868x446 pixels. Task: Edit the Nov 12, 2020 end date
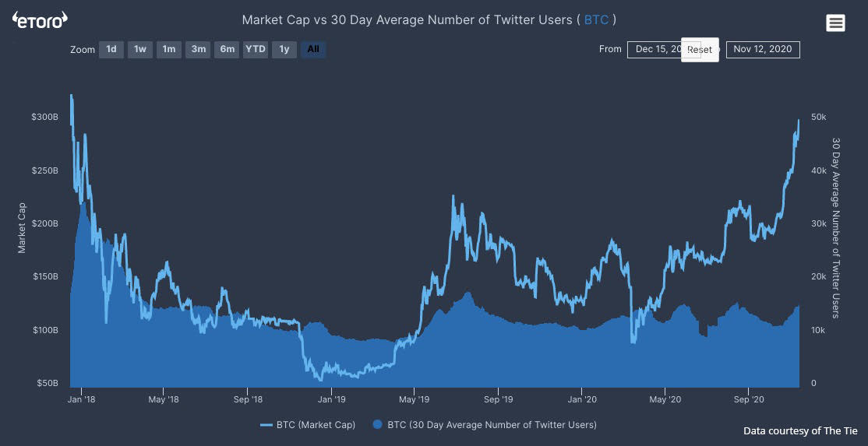tap(763, 50)
